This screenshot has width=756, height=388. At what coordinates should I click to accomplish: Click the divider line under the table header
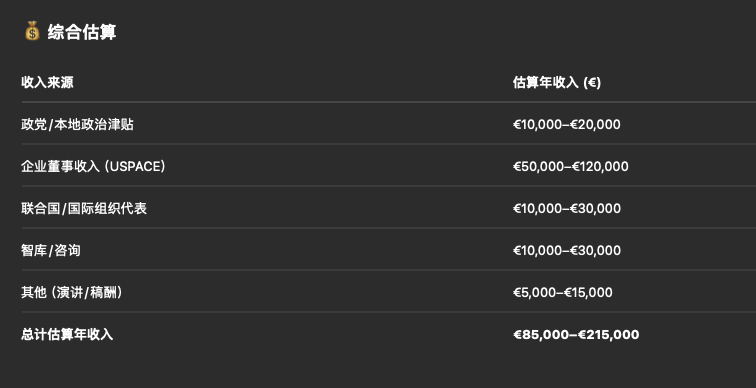point(389,102)
